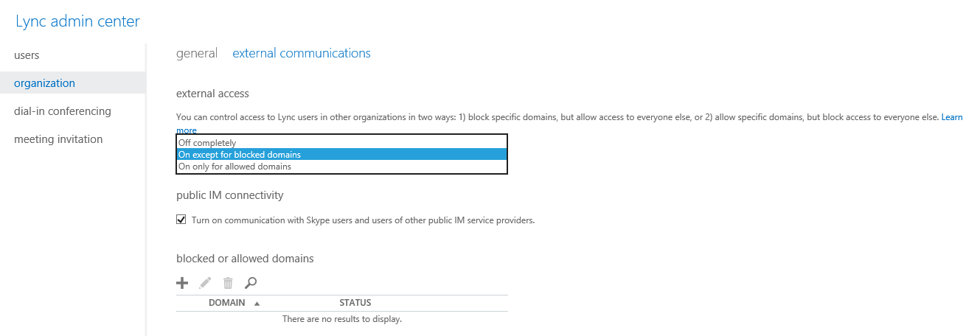Image resolution: width=980 pixels, height=336 pixels.
Task: Go to users in the sidebar
Action: pos(27,55)
